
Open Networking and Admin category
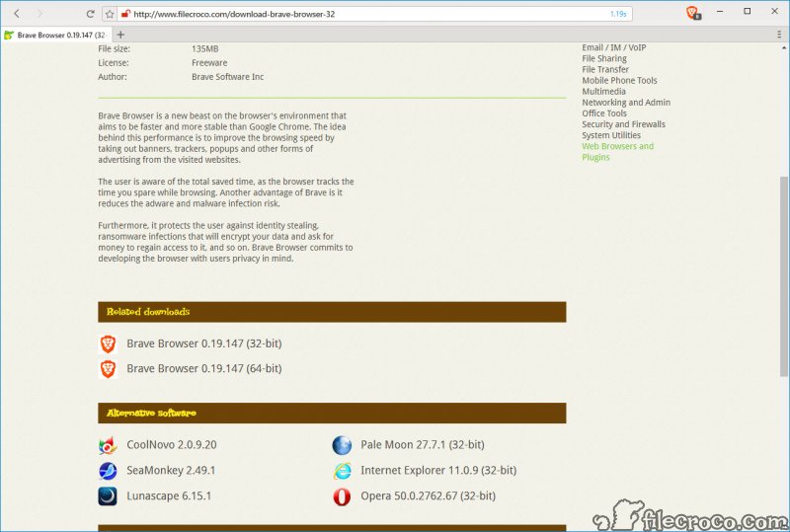point(626,103)
